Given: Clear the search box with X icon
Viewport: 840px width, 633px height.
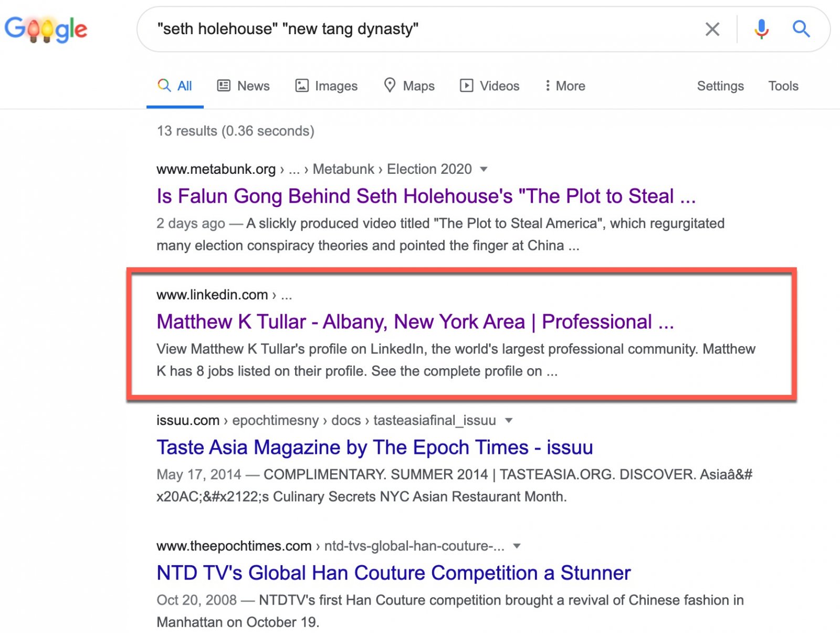Looking at the screenshot, I should (x=712, y=29).
